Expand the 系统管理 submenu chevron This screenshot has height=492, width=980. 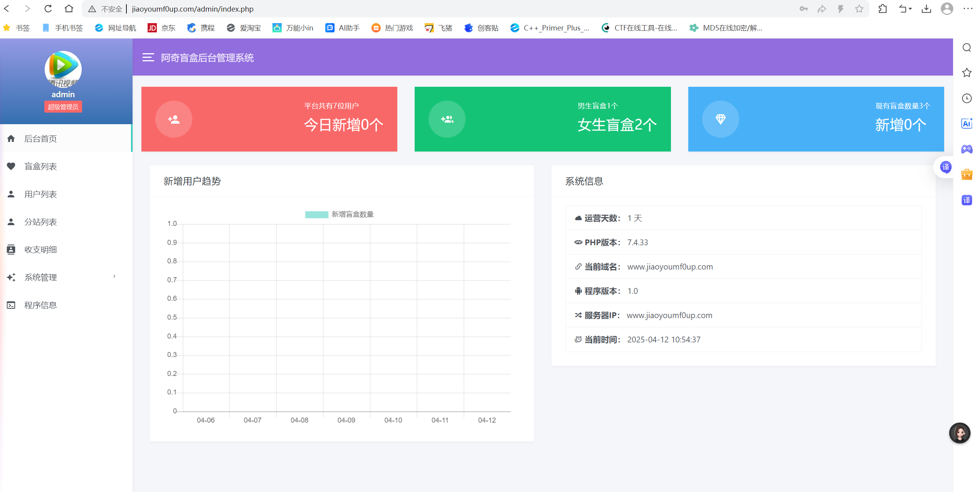click(114, 276)
